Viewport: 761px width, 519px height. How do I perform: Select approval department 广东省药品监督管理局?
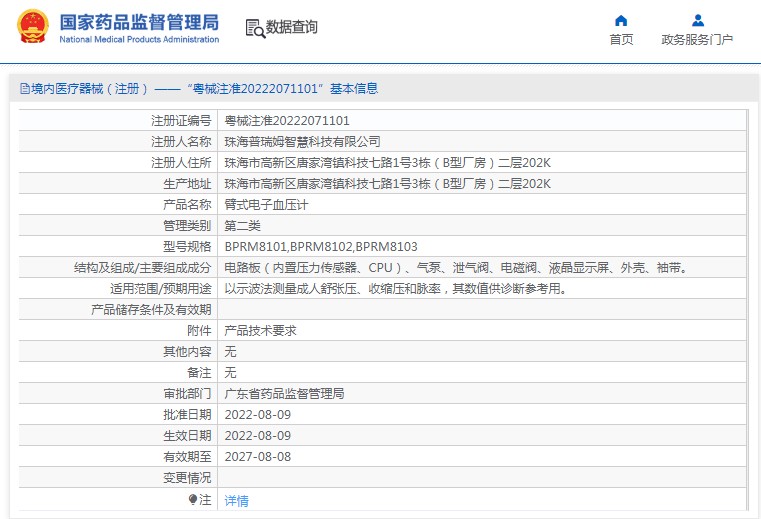tap(284, 394)
